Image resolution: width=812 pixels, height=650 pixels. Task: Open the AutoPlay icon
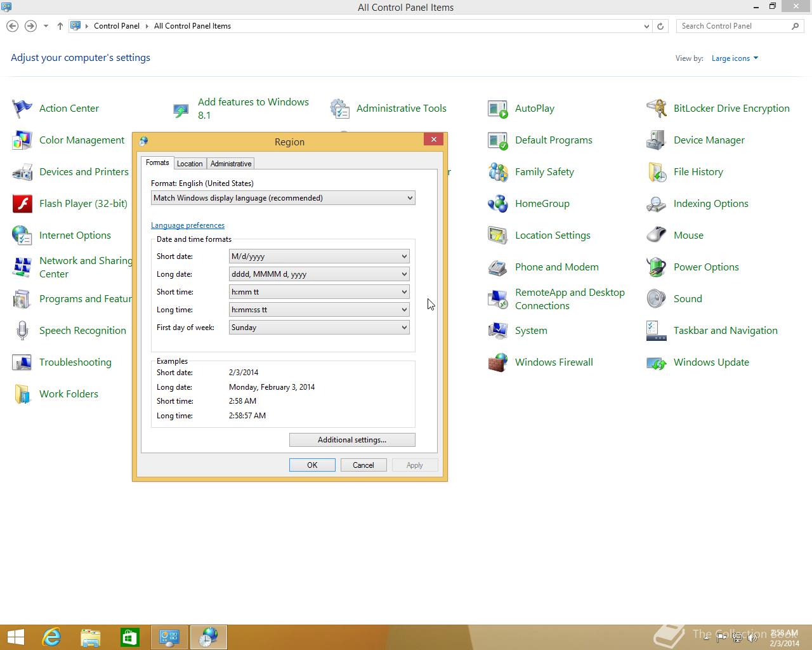pyautogui.click(x=498, y=109)
